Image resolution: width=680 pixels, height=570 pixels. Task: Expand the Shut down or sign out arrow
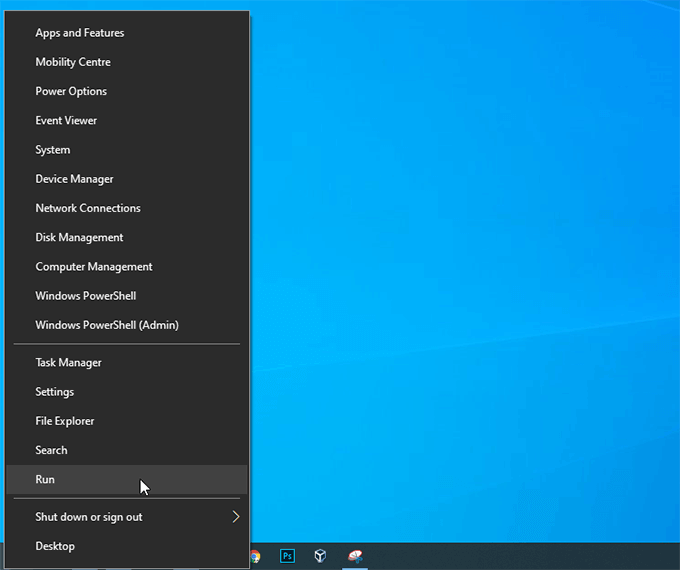[x=236, y=517]
